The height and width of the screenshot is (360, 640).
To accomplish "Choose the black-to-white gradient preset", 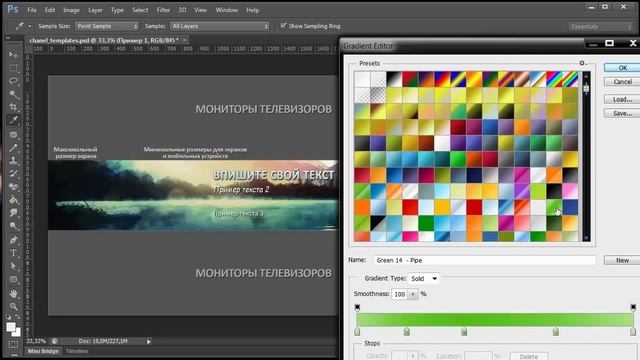I will (x=394, y=79).
